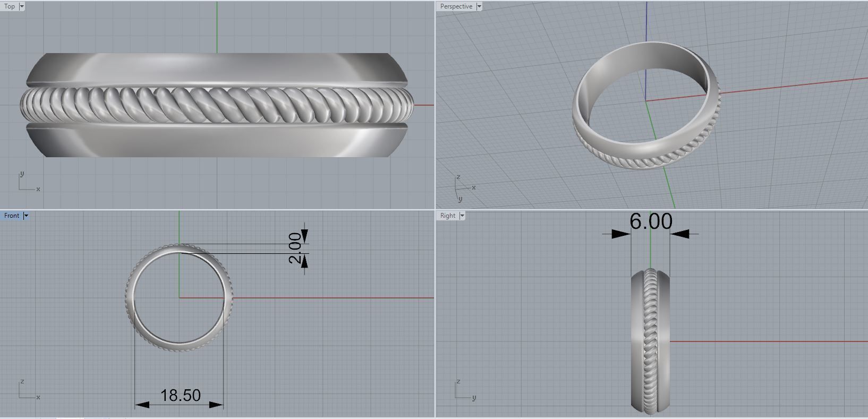The height and width of the screenshot is (419, 868).
Task: Click the Right viewport axis icon
Action: (465, 390)
